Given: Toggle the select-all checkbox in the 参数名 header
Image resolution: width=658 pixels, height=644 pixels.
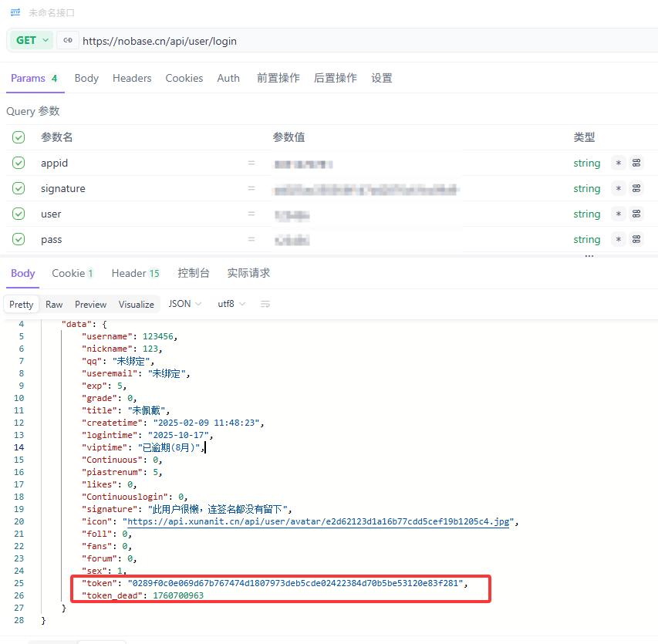Looking at the screenshot, I should click(x=19, y=137).
